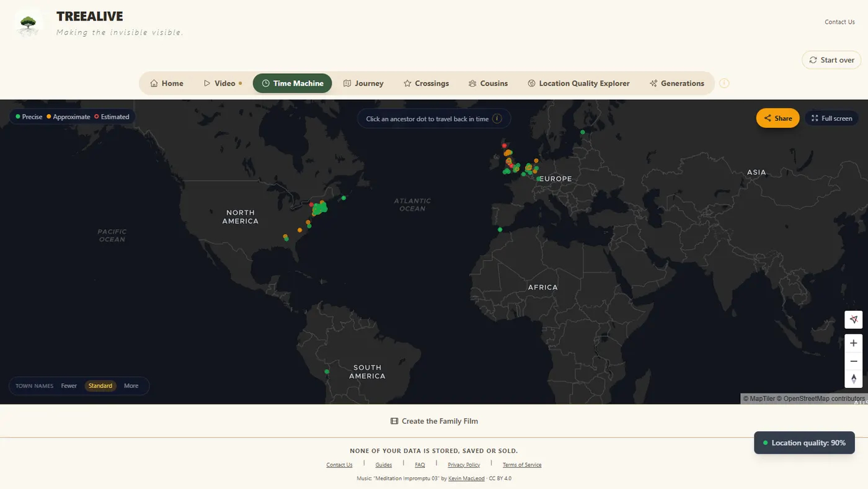Click the MapTiler attribution link
Viewport: 868px width, 489px height.
click(759, 398)
